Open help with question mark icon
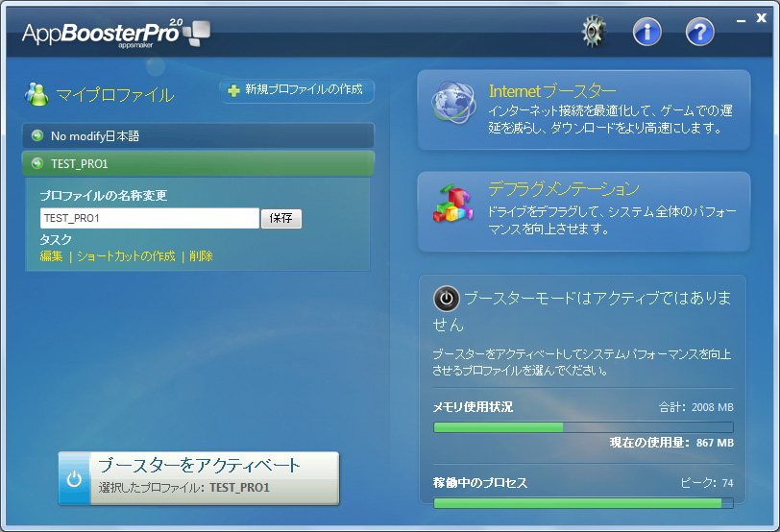Image resolution: width=780 pixels, height=532 pixels. [700, 33]
